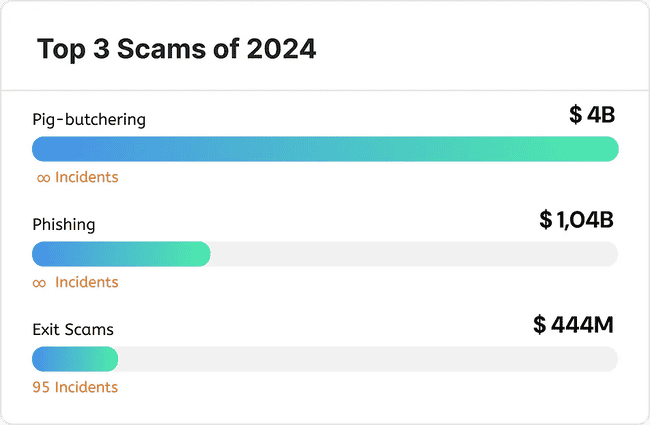Click the filled gradient part of Phishing bar
This screenshot has height=425, width=650.
coord(120,254)
